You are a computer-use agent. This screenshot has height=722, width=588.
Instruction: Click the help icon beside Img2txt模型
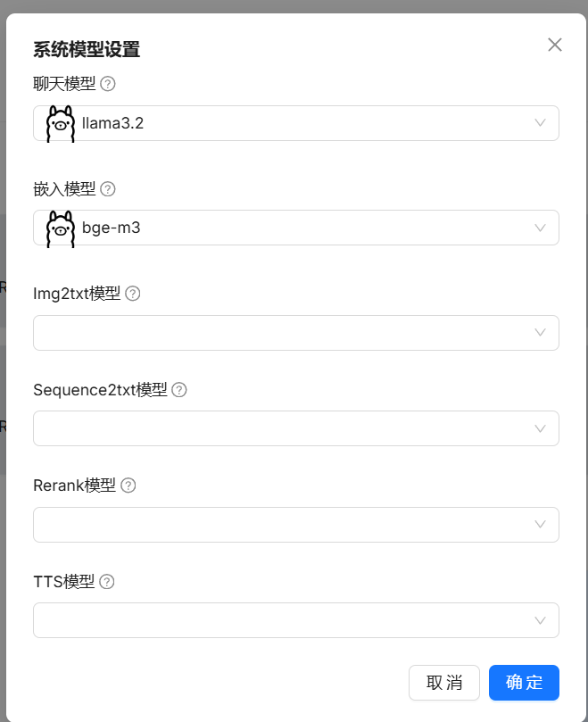(132, 293)
